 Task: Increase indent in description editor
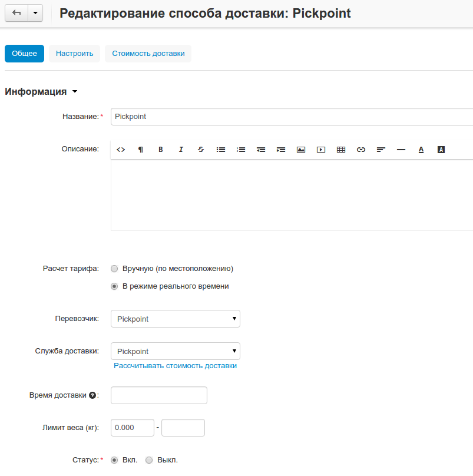click(x=281, y=150)
